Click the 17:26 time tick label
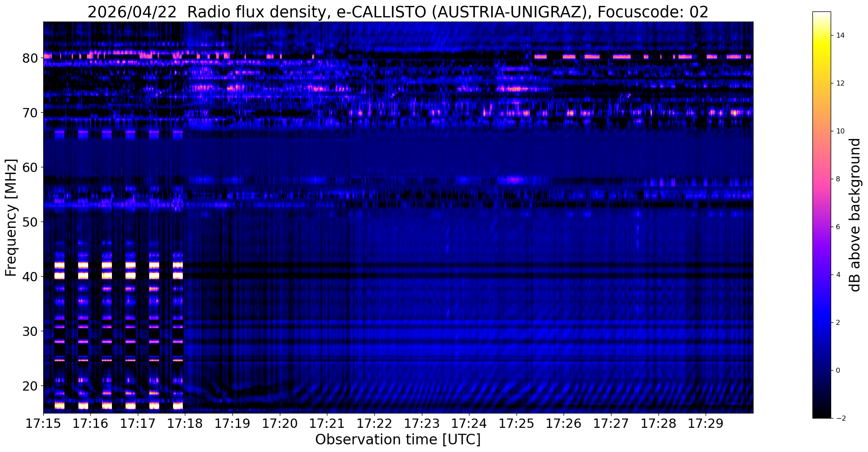This screenshot has width=868, height=452. (x=564, y=424)
